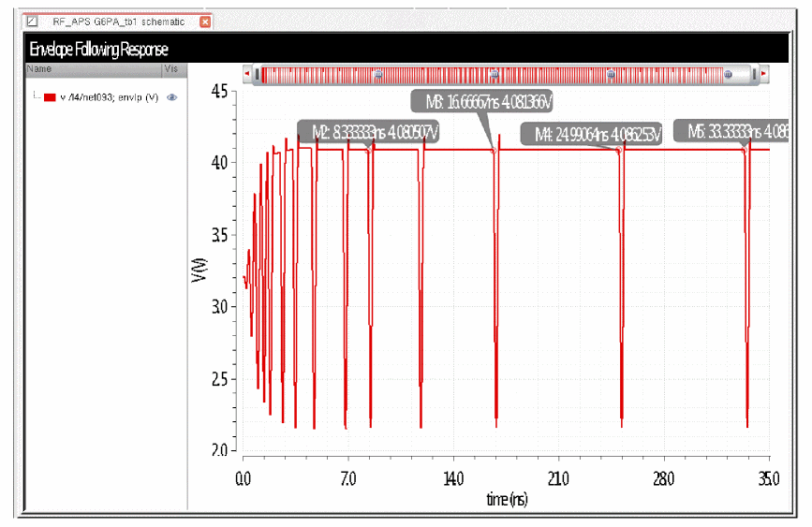812x527 pixels.
Task: Click the Vis column header
Action: tap(170, 68)
